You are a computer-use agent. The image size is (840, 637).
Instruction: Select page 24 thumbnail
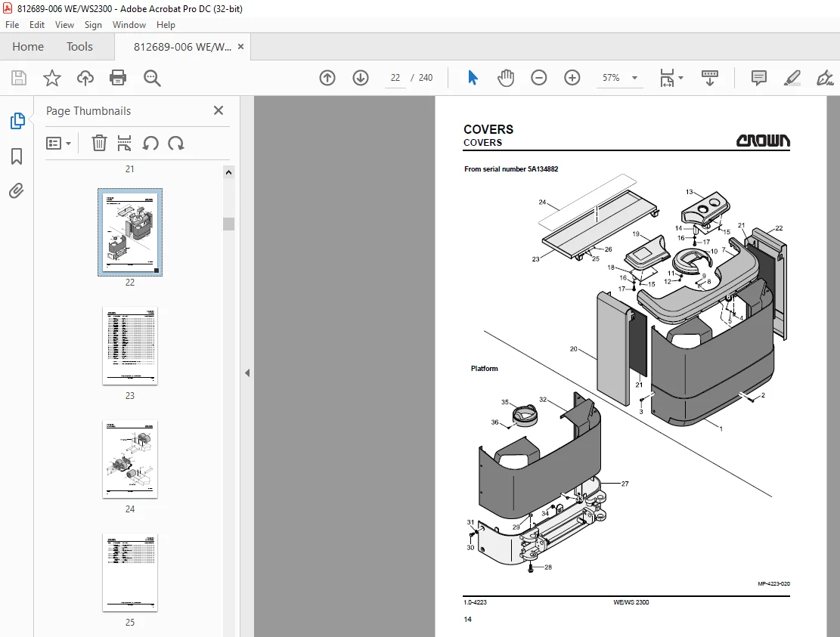pos(130,459)
